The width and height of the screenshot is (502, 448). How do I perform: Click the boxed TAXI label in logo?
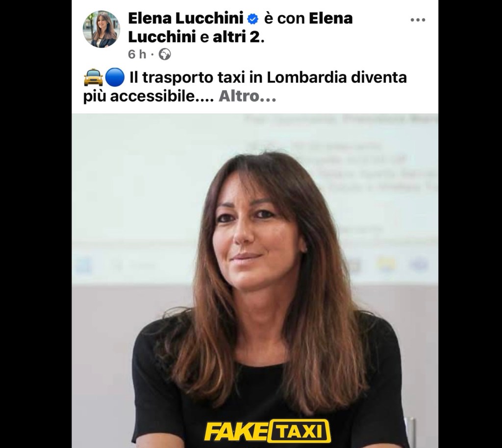coord(298,431)
